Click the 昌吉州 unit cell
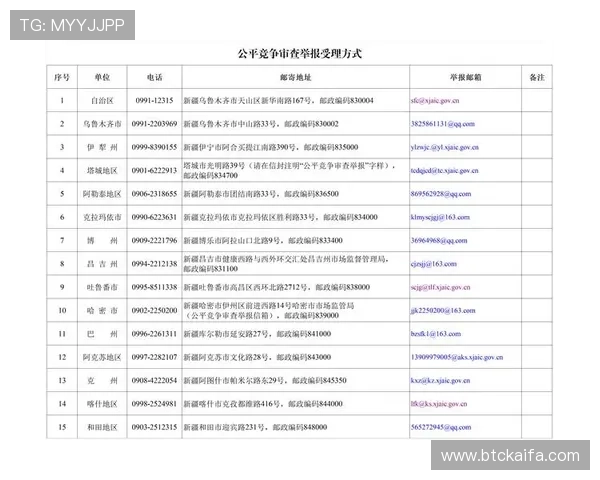Screen dimensions: 600x480 (x=102, y=264)
